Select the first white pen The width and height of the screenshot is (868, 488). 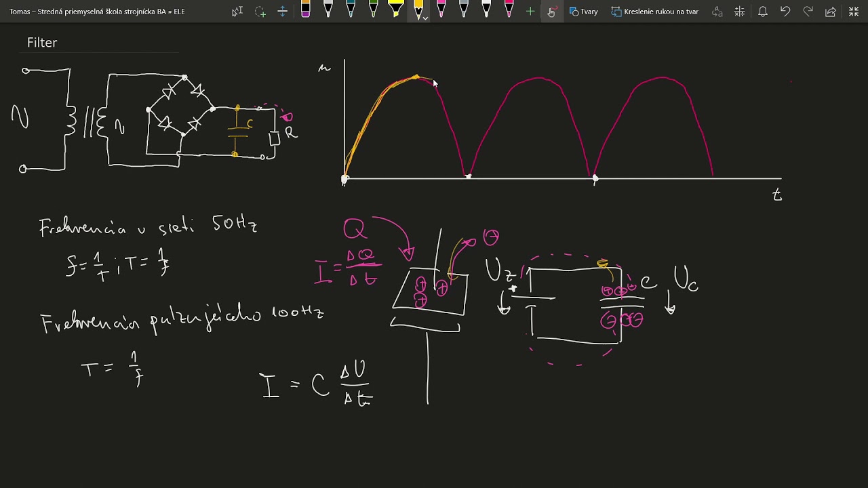[328, 10]
